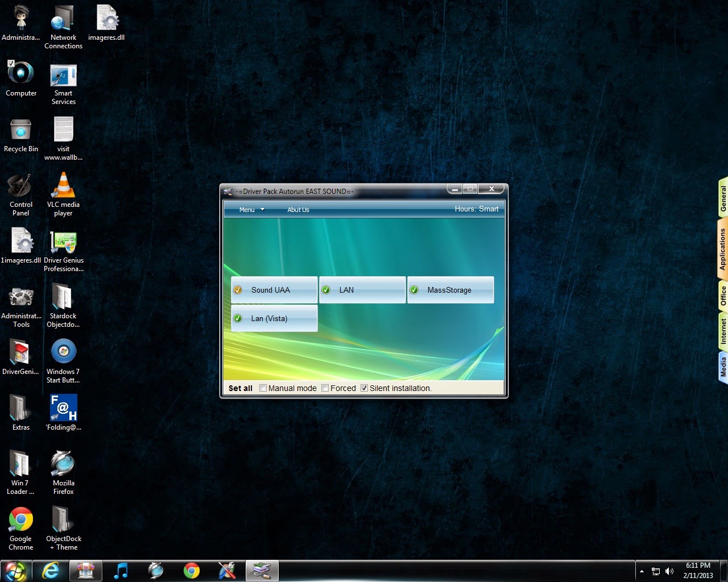The height and width of the screenshot is (582, 728).
Task: Open the Menu dropdown in Driver Pack Autorun
Action: tap(250, 209)
